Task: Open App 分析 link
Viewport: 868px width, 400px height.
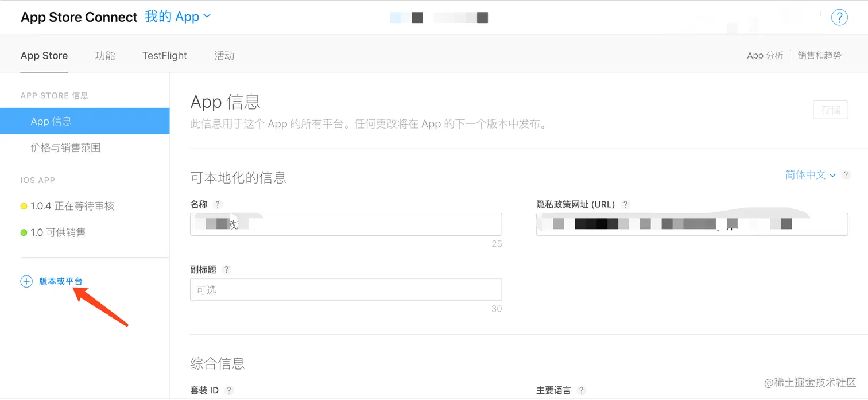Action: point(765,55)
